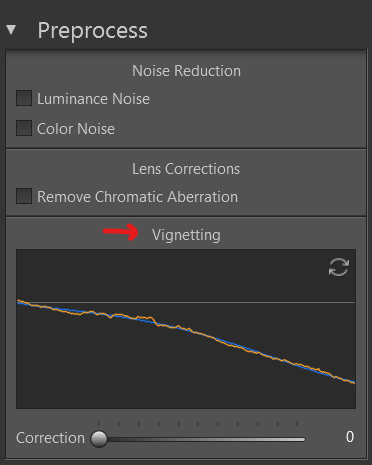Click the Remove Chromatic Aberration label
Viewport: 372px width, 465px height.
click(137, 197)
